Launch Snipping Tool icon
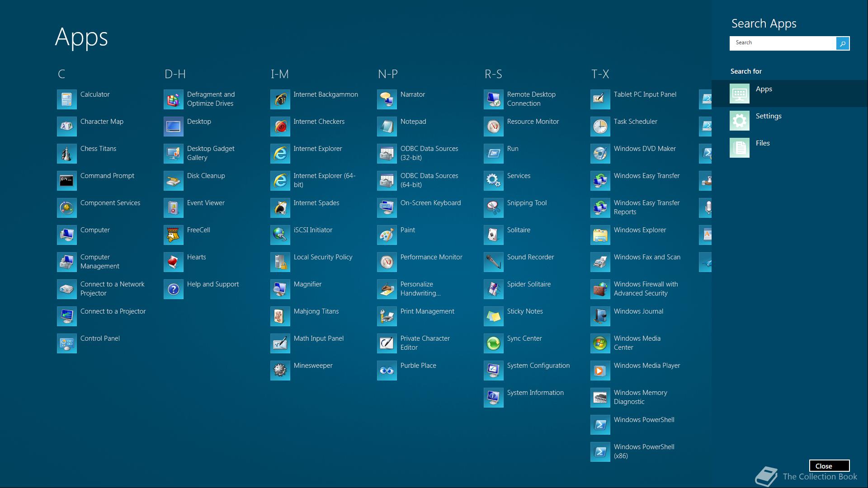Screen dimensions: 868x488 click(494, 208)
